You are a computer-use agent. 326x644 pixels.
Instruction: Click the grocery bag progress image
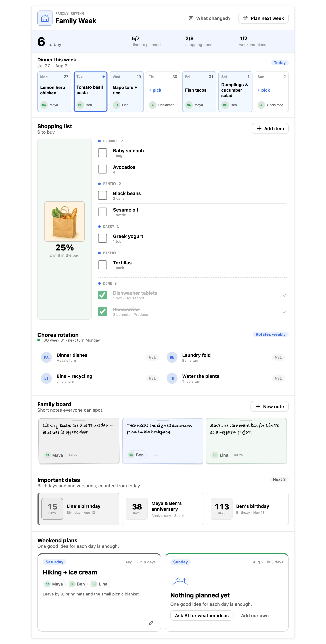64,221
